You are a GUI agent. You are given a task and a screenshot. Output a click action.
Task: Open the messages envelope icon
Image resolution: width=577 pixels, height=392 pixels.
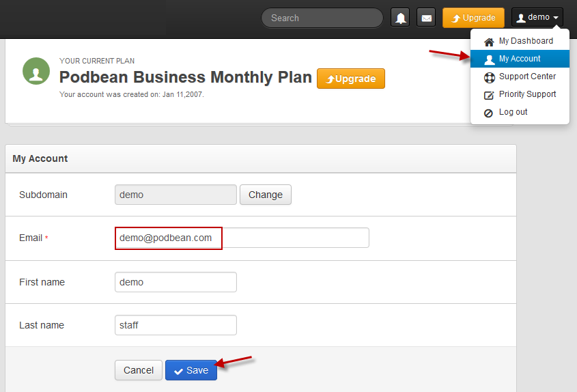[426, 18]
